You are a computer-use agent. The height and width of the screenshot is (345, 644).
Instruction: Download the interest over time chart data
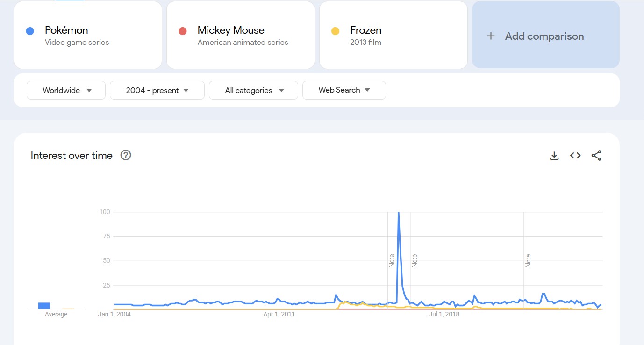click(x=554, y=156)
